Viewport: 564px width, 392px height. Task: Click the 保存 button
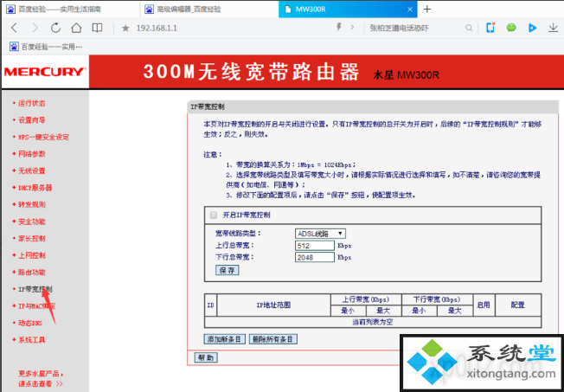(x=227, y=270)
